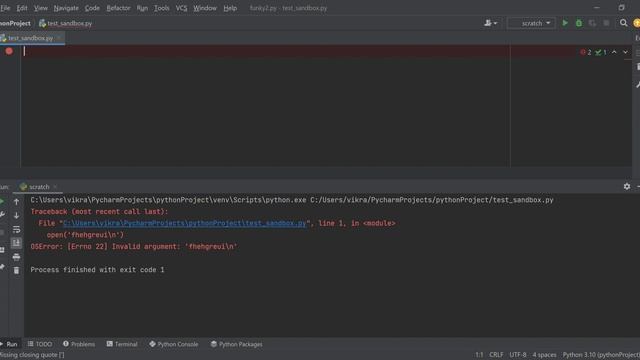Open the Python Console tool window
The width and height of the screenshot is (640, 360).
point(173,344)
